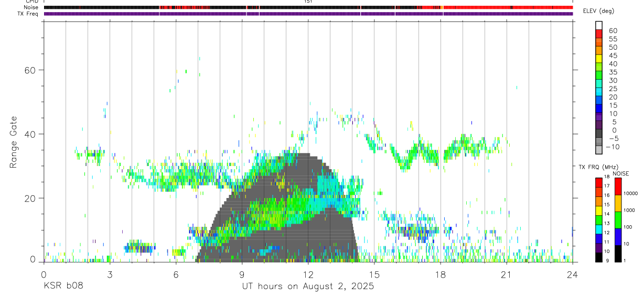Click x-axis tick label "3"
Viewport: 644px width, 297px height.
coord(110,274)
